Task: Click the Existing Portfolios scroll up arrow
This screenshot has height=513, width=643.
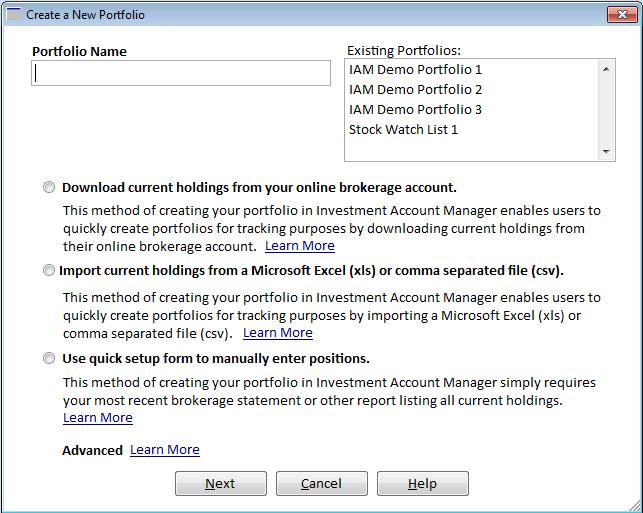Action: [606, 69]
